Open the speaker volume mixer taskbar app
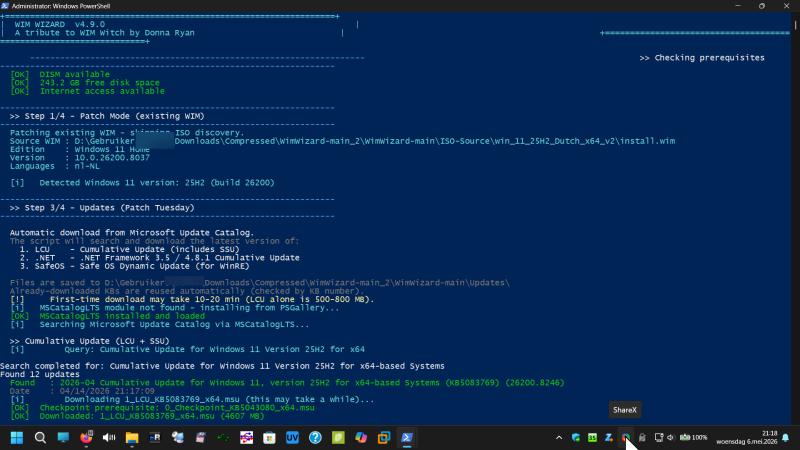The height and width of the screenshot is (450, 800). (109, 438)
